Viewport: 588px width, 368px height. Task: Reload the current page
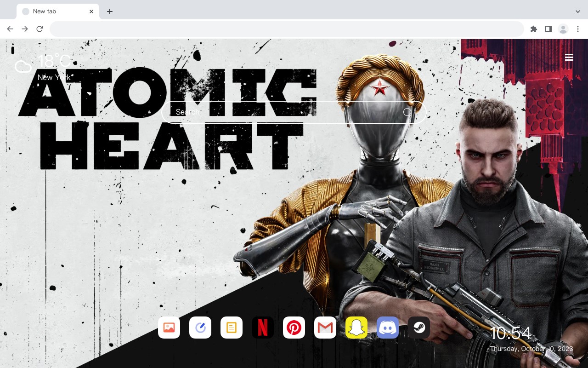(40, 29)
